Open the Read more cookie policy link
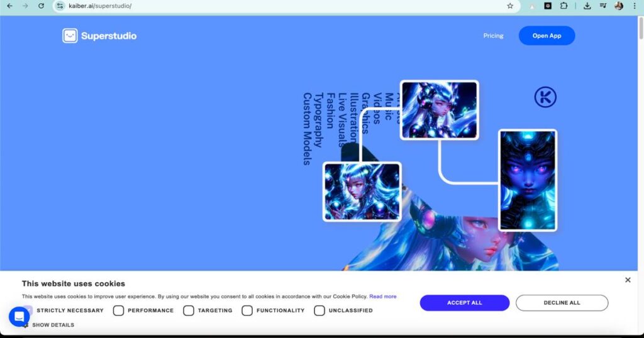 point(383,296)
